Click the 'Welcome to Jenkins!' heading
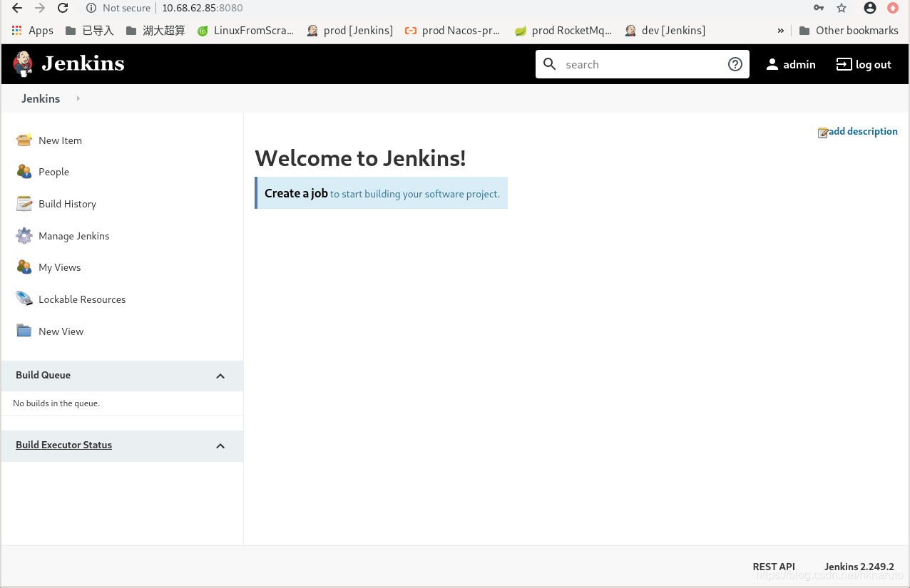The image size is (910, 588). click(x=360, y=158)
